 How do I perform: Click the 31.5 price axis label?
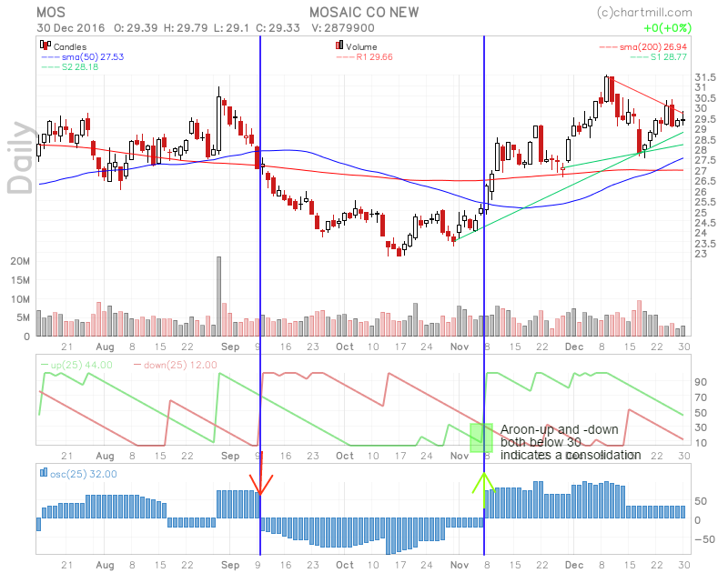pos(704,77)
